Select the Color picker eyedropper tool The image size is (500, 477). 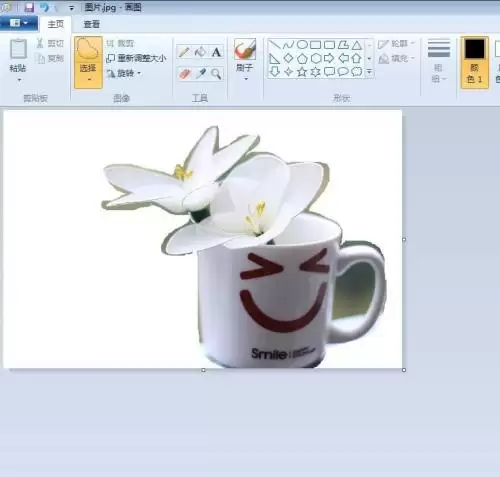pyautogui.click(x=201, y=74)
